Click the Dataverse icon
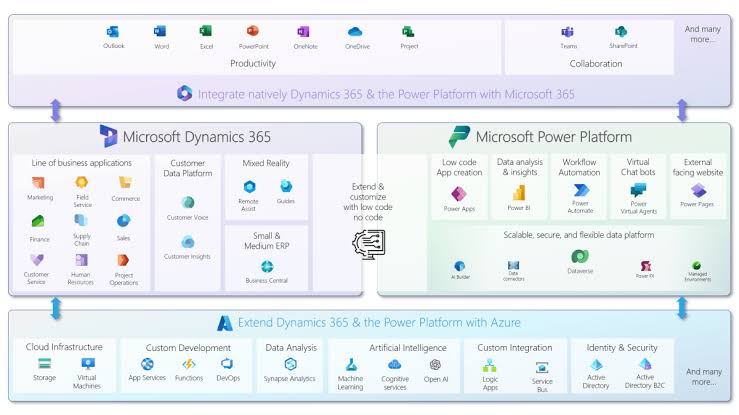Image resolution: width=739 pixels, height=415 pixels. (580, 257)
